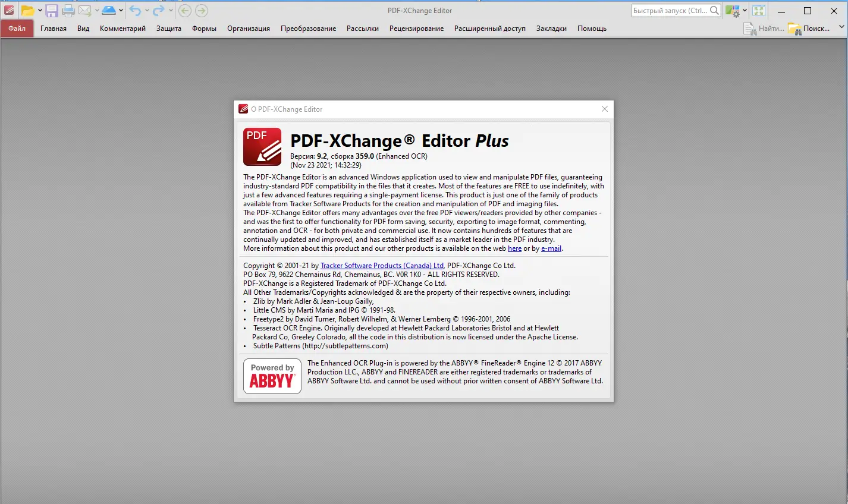Click the 'Zlib by Mark Adler & Jean-Loup Gailly' line
Screen dimensions: 848x504
pos(313,301)
